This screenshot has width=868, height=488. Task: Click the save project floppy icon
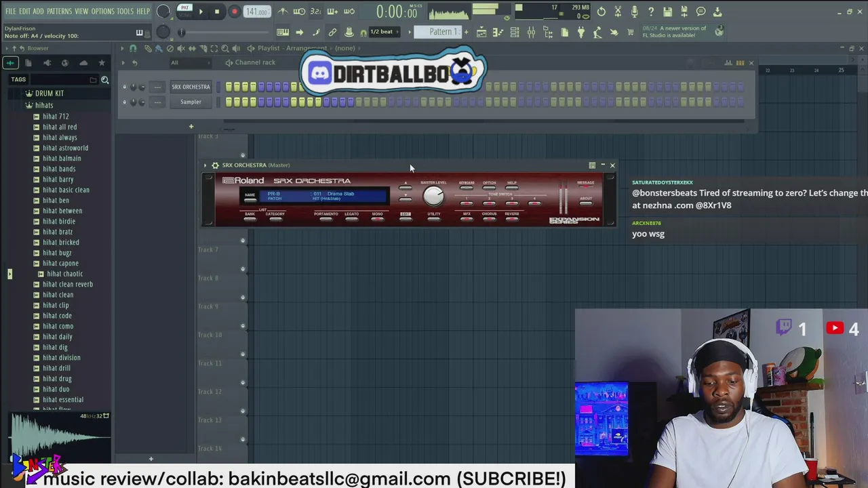tap(667, 12)
